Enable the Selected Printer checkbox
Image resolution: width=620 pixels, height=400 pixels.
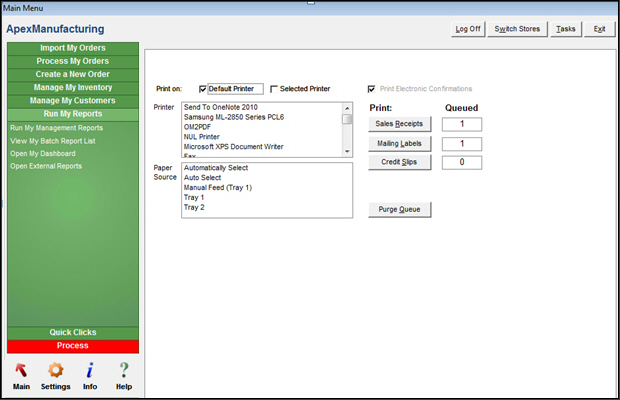pos(274,89)
